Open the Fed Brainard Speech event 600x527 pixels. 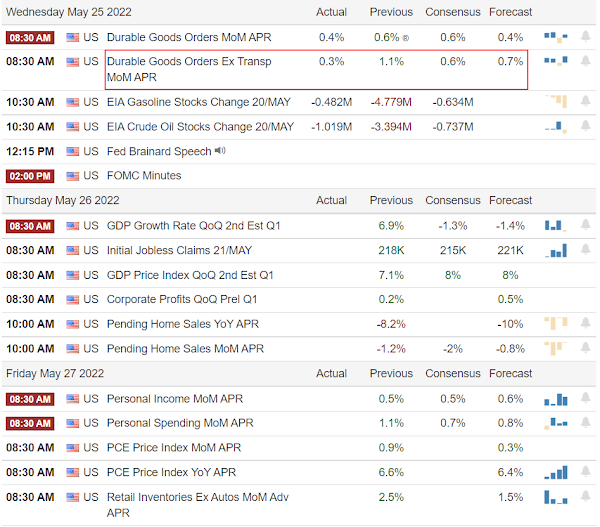point(159,151)
